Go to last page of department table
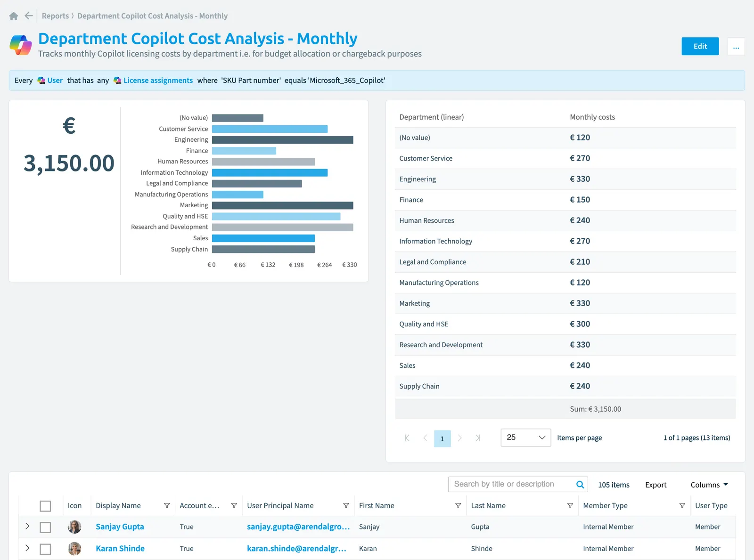754x560 pixels. coord(478,438)
